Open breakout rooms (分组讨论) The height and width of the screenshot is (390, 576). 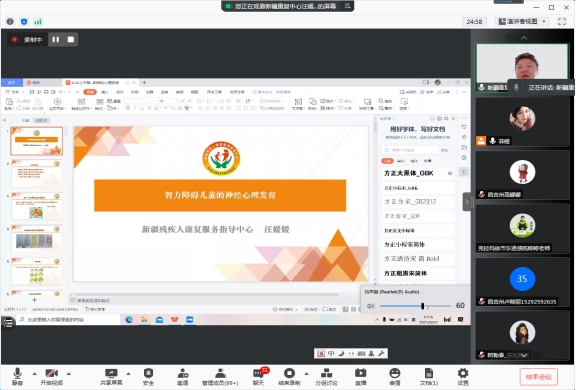pyautogui.click(x=326, y=376)
